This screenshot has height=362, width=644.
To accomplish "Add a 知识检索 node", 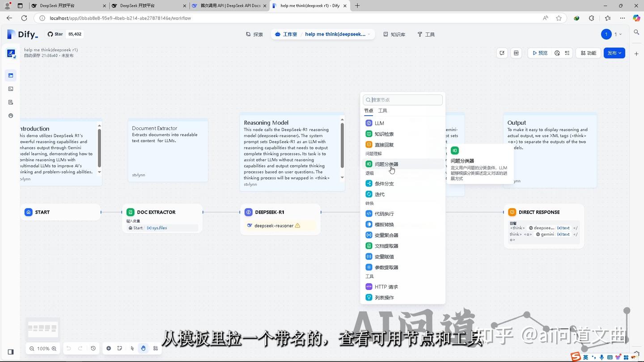I will point(384,134).
